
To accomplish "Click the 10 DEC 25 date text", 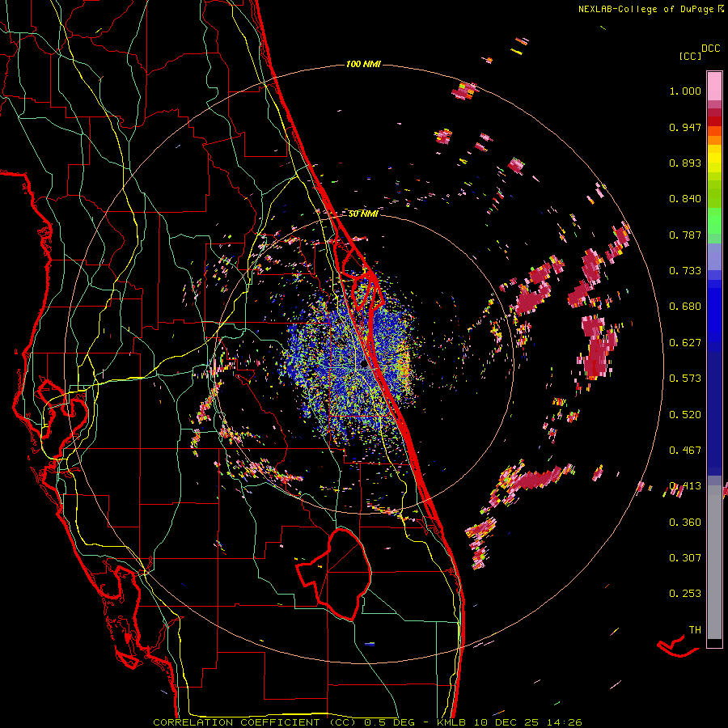I will [506, 722].
